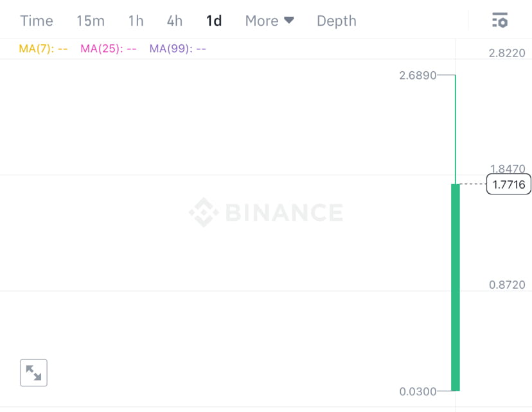
Task: Open the chart settings icon
Action: [x=500, y=20]
